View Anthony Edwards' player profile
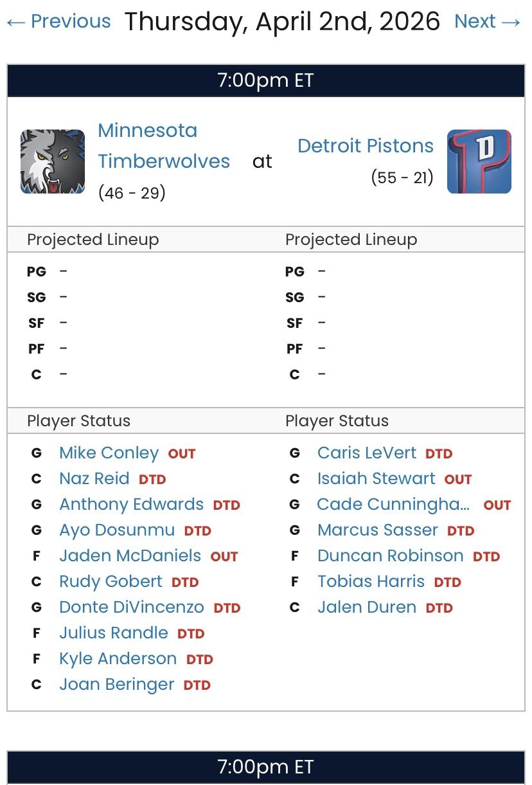This screenshot has width=532, height=785. [131, 504]
